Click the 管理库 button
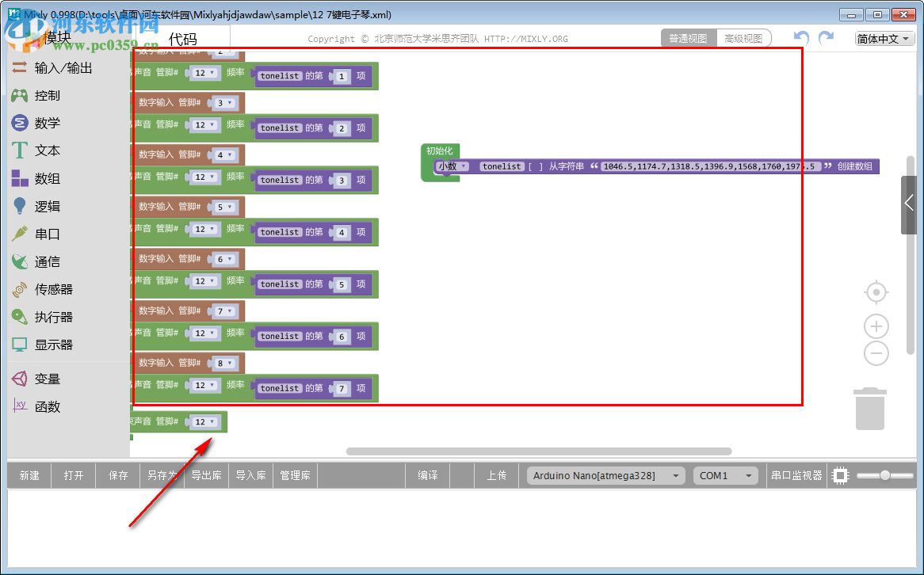The height and width of the screenshot is (575, 924). click(295, 475)
